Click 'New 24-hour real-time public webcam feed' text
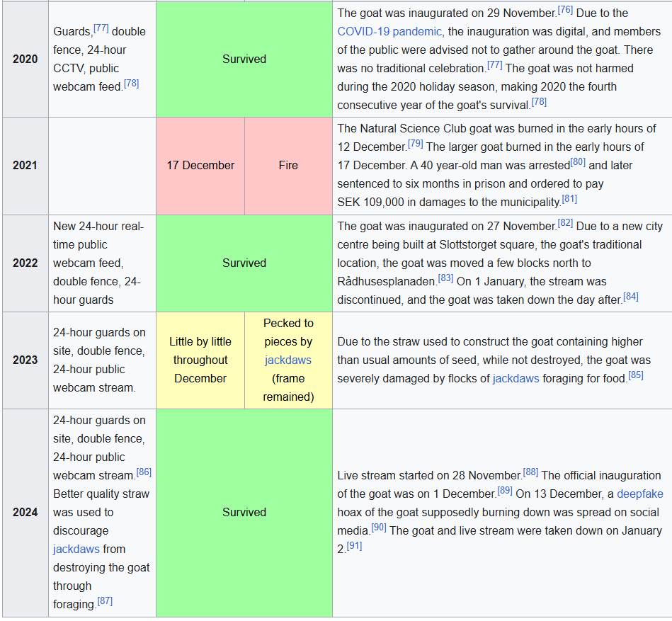 98,245
